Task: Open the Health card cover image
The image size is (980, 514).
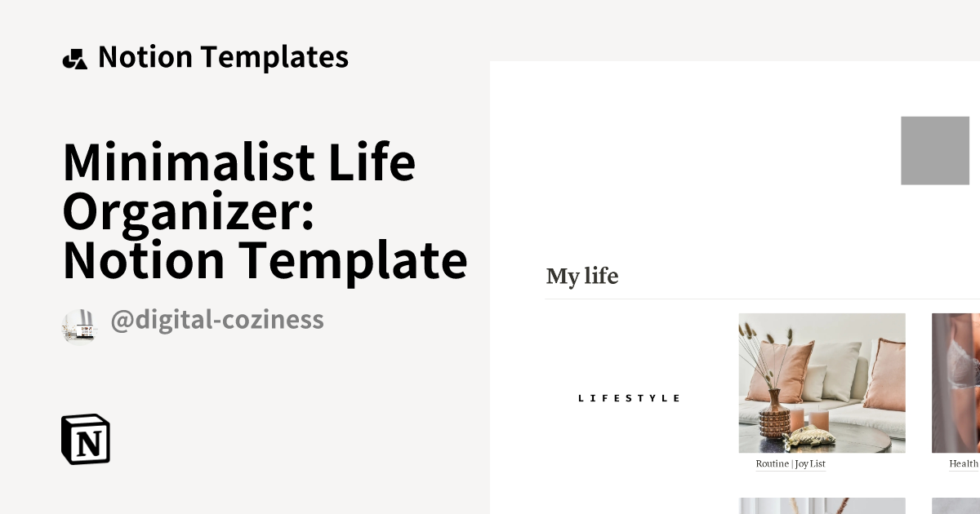Action: [x=955, y=383]
